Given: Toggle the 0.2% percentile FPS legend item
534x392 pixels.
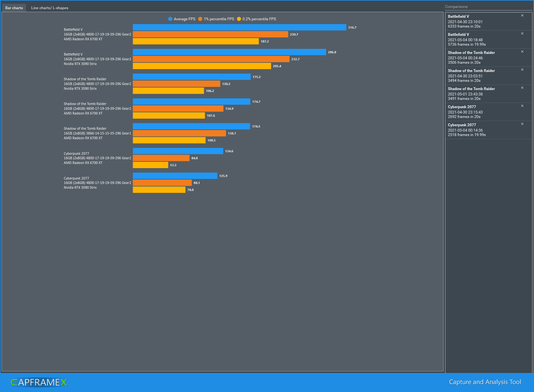Looking at the screenshot, I should 257,19.
